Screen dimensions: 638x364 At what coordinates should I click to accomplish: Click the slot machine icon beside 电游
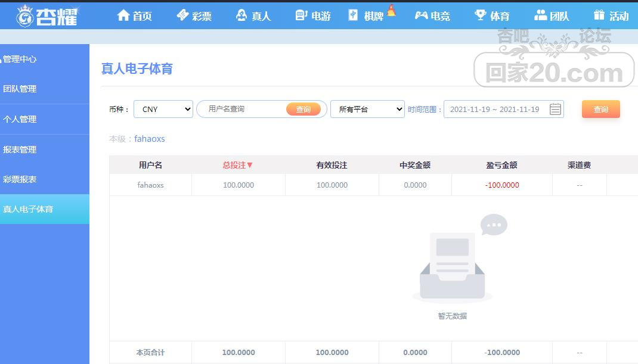301,15
